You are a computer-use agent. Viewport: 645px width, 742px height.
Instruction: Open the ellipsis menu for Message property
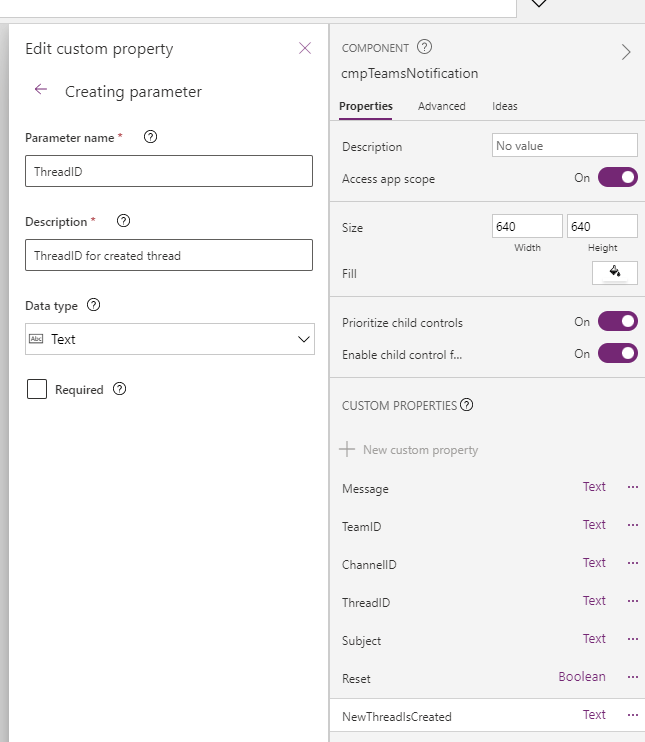tap(632, 487)
